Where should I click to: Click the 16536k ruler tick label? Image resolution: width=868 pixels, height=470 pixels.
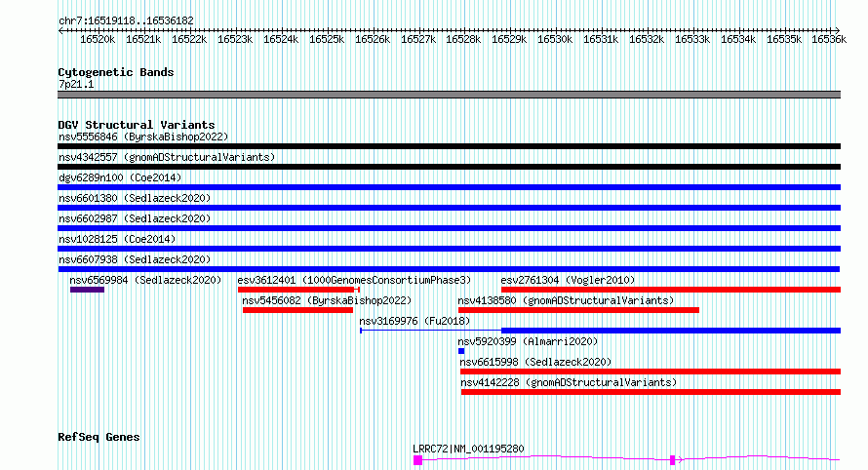[829, 40]
